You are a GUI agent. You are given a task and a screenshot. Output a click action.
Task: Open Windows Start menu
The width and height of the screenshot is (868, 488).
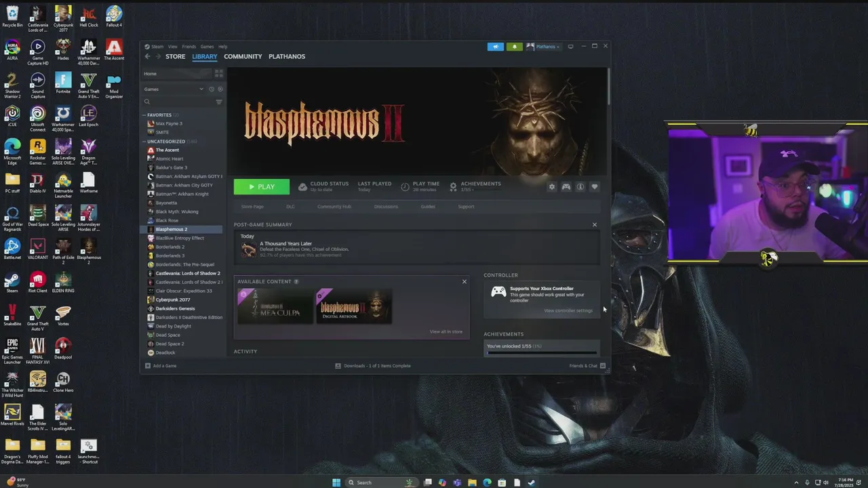tap(336, 483)
